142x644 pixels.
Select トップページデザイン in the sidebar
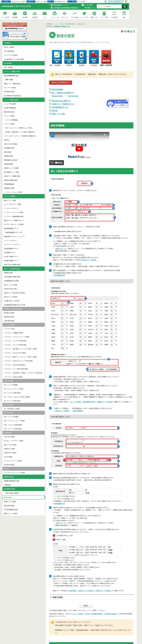[24, 208]
